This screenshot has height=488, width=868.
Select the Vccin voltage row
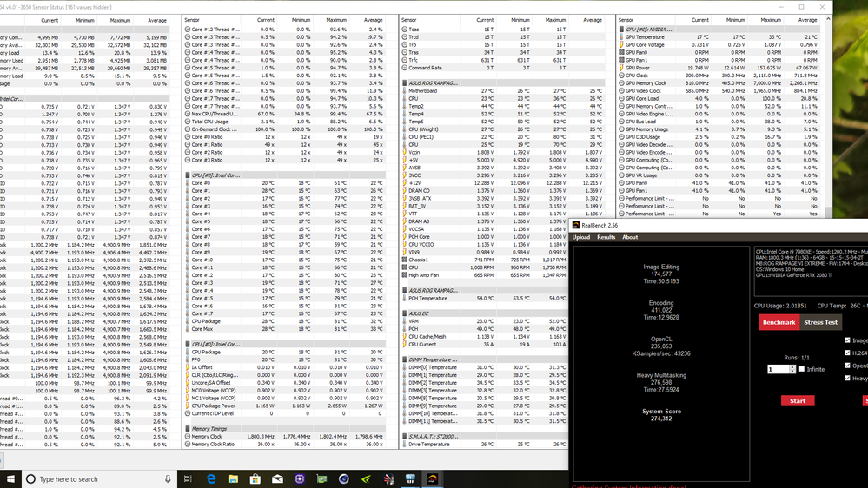tap(503, 152)
